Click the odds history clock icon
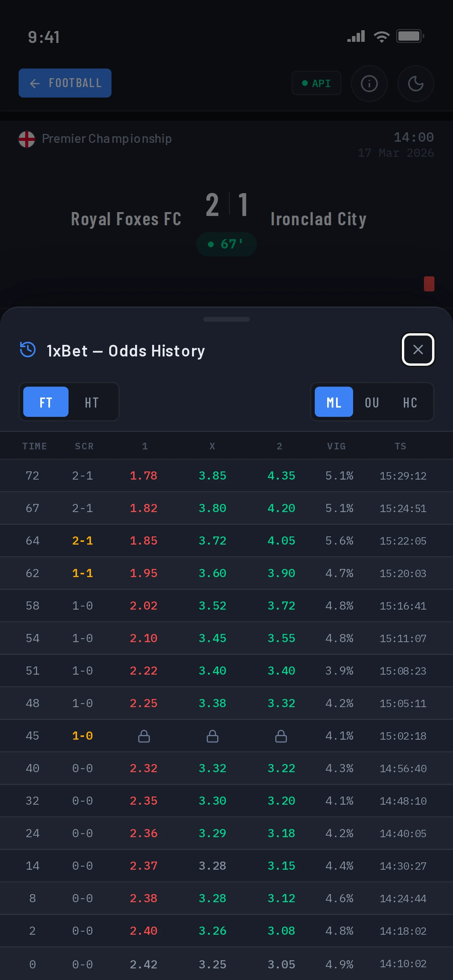Viewport: 453px width, 980px height. (x=28, y=350)
